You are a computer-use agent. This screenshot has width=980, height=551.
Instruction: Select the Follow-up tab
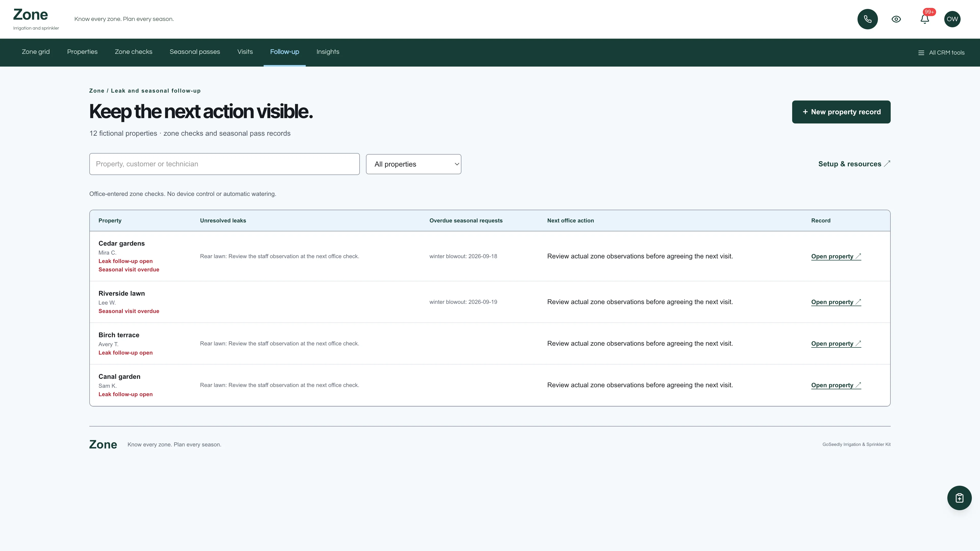pyautogui.click(x=285, y=52)
